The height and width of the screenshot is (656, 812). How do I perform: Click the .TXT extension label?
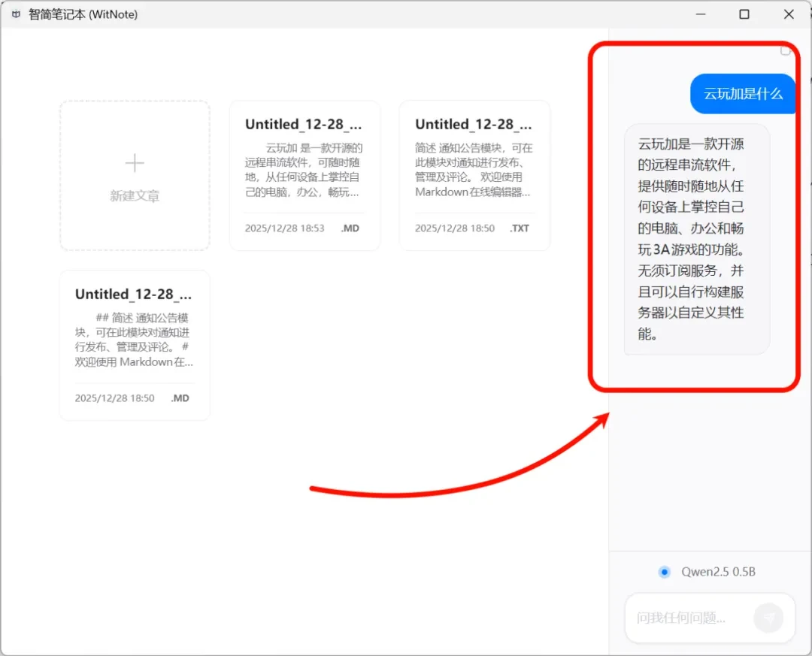coord(520,228)
